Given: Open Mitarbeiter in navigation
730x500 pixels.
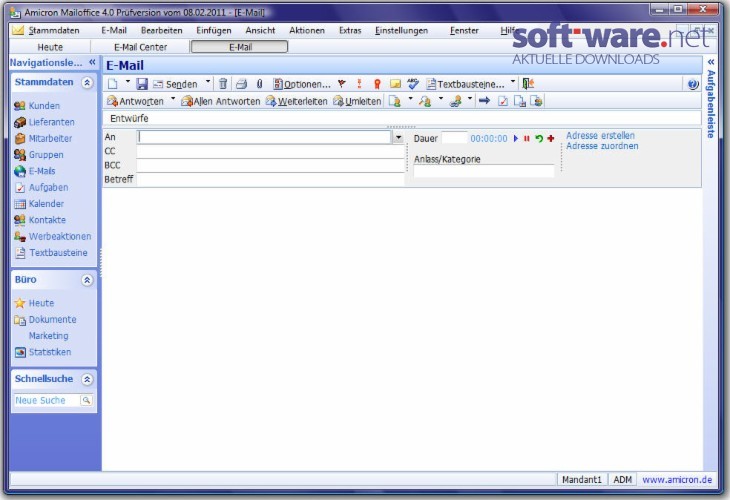Looking at the screenshot, I should tap(43, 138).
